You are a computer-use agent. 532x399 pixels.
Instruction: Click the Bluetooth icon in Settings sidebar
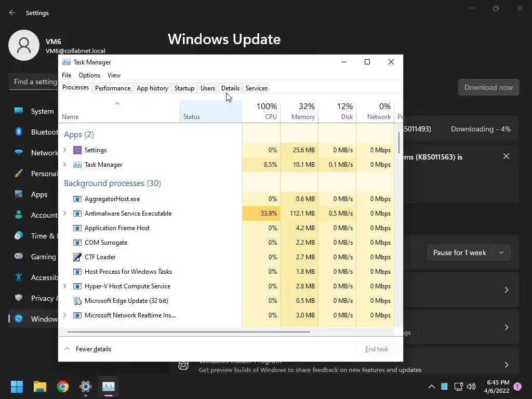(x=19, y=131)
